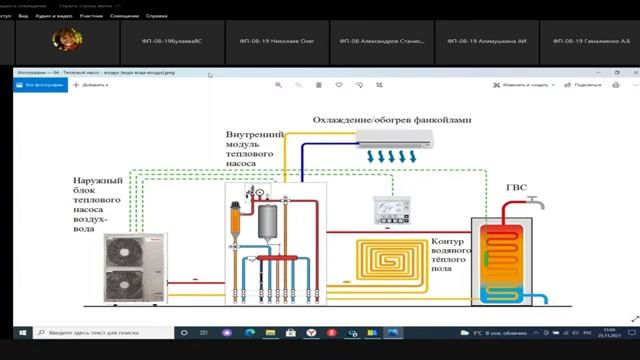Delete the photo with trash icon
The image size is (640, 360).
coord(319,85)
